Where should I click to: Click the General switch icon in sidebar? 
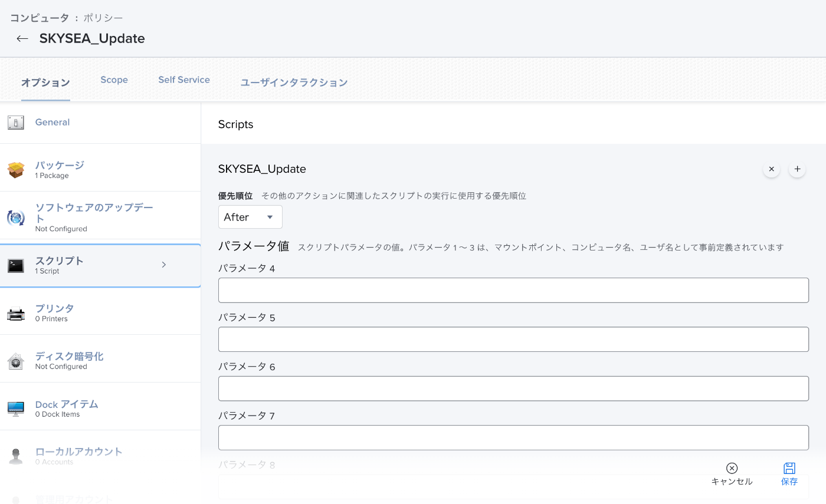pyautogui.click(x=16, y=123)
